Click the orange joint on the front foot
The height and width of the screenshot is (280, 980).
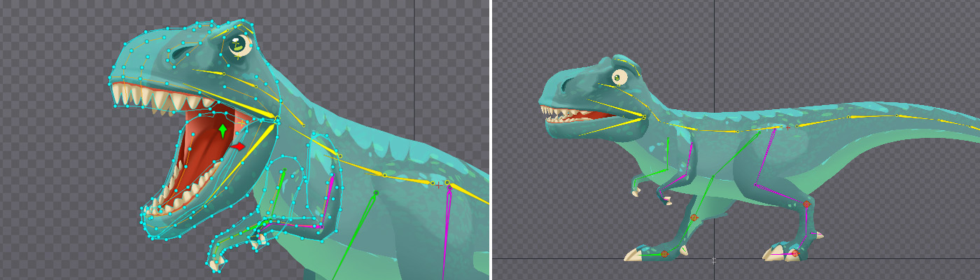click(x=664, y=253)
